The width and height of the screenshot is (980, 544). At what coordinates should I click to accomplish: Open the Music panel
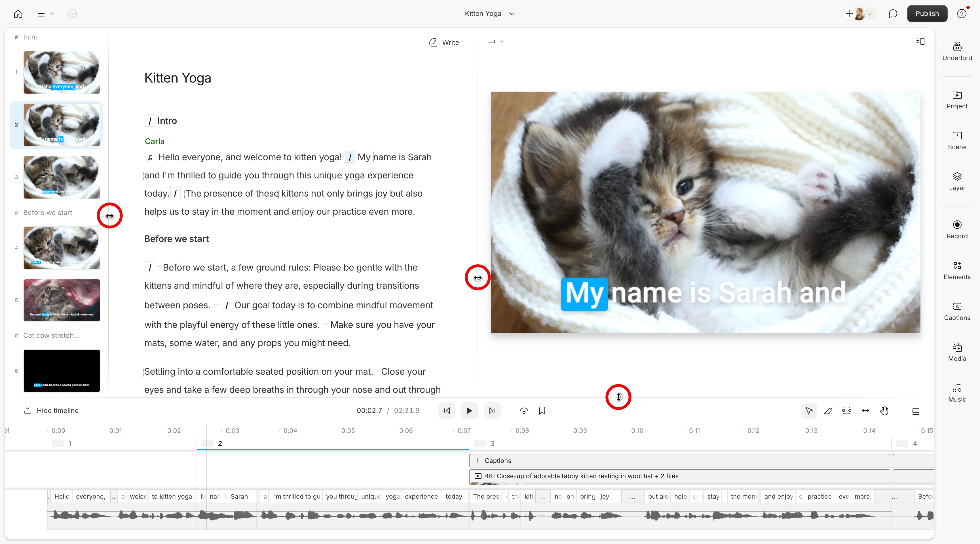point(957,393)
